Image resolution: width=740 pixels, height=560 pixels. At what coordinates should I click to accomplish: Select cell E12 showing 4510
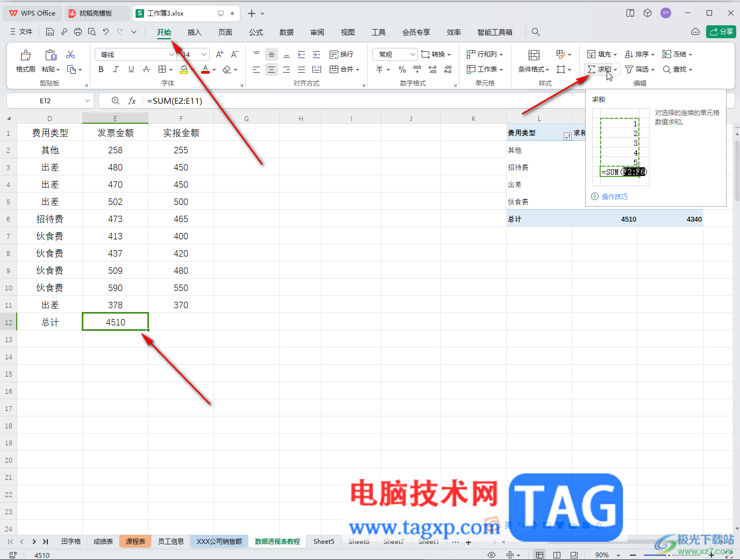pyautogui.click(x=115, y=322)
